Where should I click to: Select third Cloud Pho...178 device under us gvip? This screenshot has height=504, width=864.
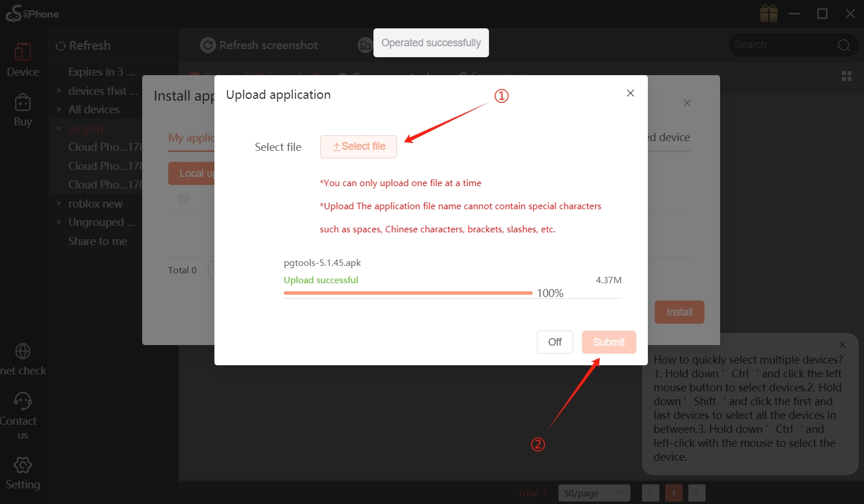click(x=105, y=184)
